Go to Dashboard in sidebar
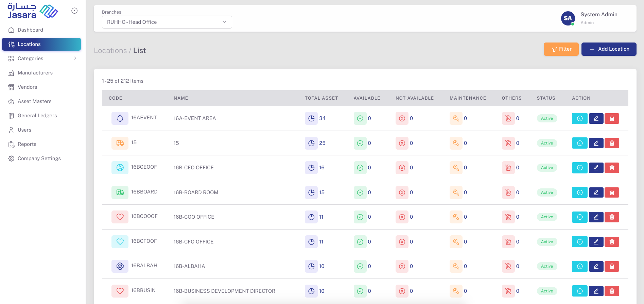The width and height of the screenshot is (644, 304). [30, 30]
